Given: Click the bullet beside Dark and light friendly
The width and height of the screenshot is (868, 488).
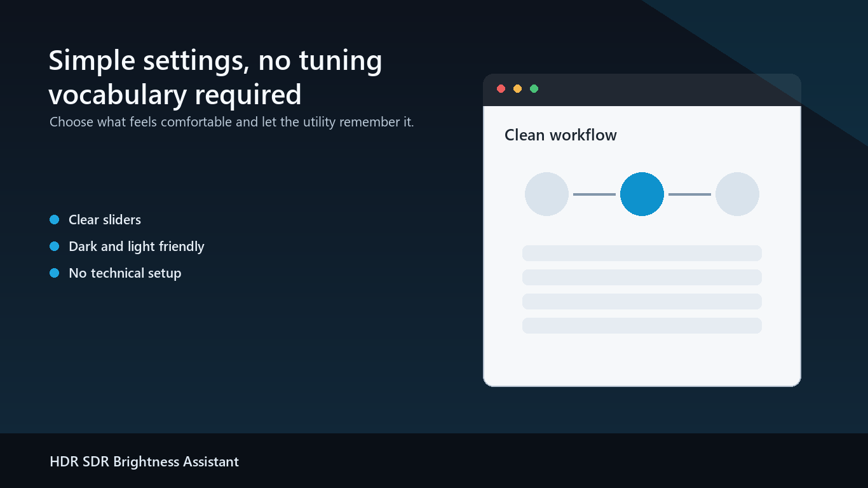Looking at the screenshot, I should click(x=54, y=247).
